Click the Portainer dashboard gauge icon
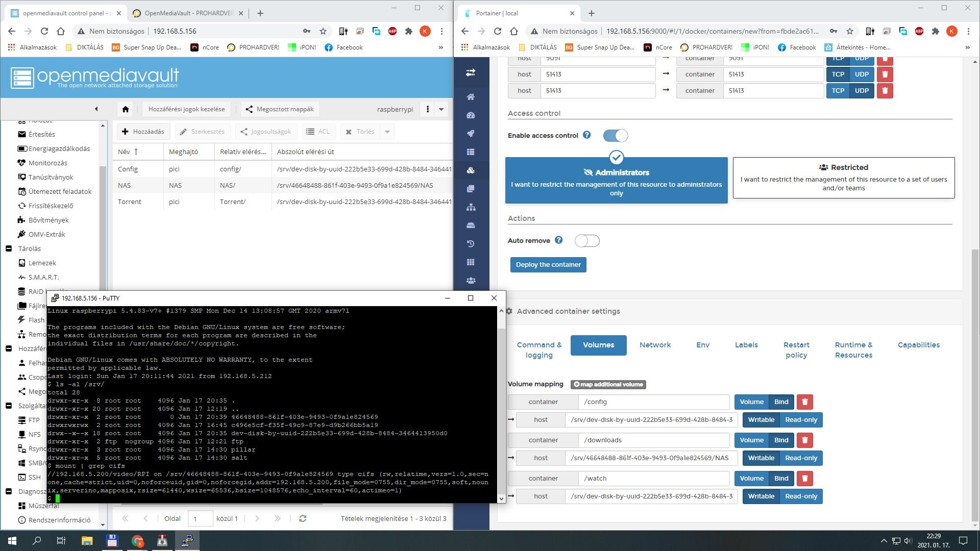The height and width of the screenshot is (551, 980). (x=471, y=115)
